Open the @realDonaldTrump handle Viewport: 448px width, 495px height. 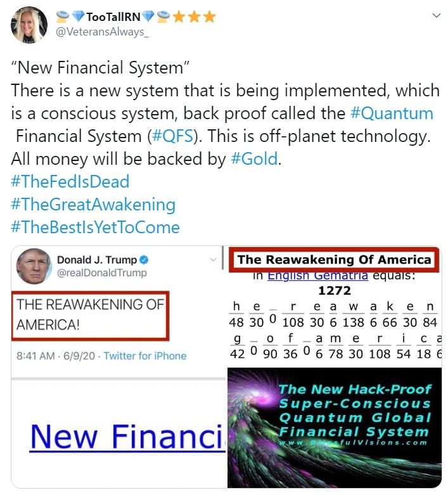pos(101,273)
